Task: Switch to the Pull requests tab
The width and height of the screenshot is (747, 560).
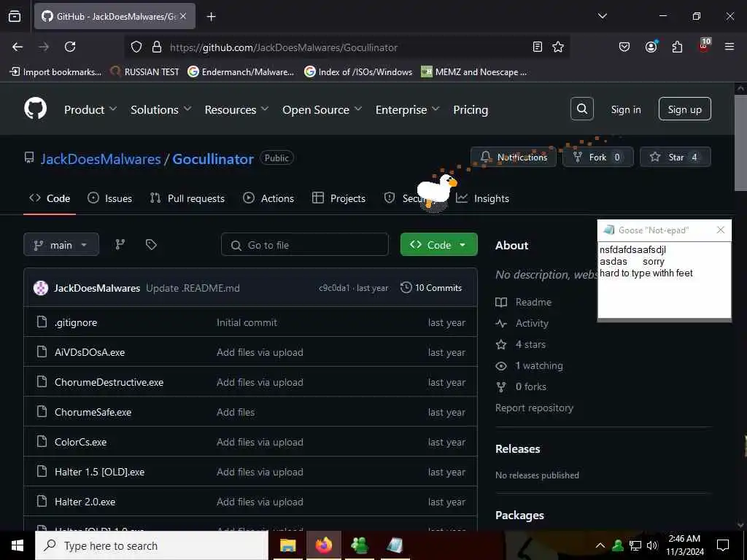Action: pos(187,198)
